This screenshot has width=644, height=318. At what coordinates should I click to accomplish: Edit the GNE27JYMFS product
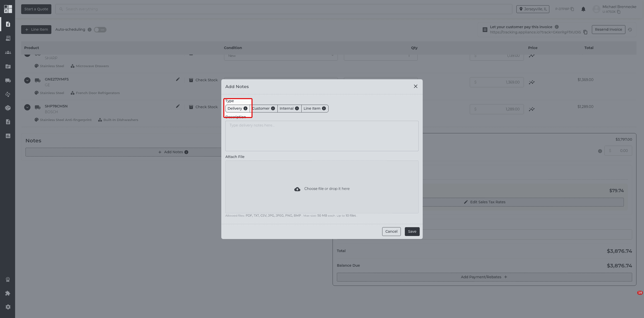[178, 79]
